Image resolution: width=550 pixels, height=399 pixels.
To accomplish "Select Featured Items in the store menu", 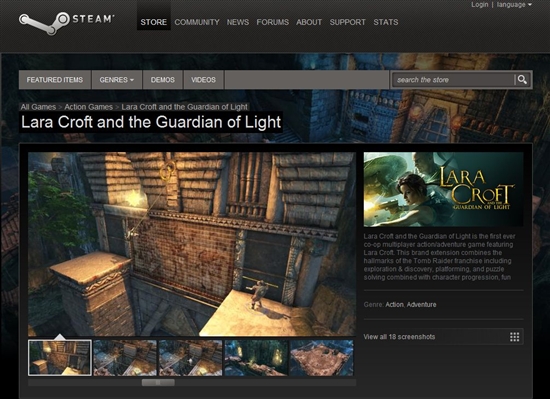I will [x=55, y=80].
